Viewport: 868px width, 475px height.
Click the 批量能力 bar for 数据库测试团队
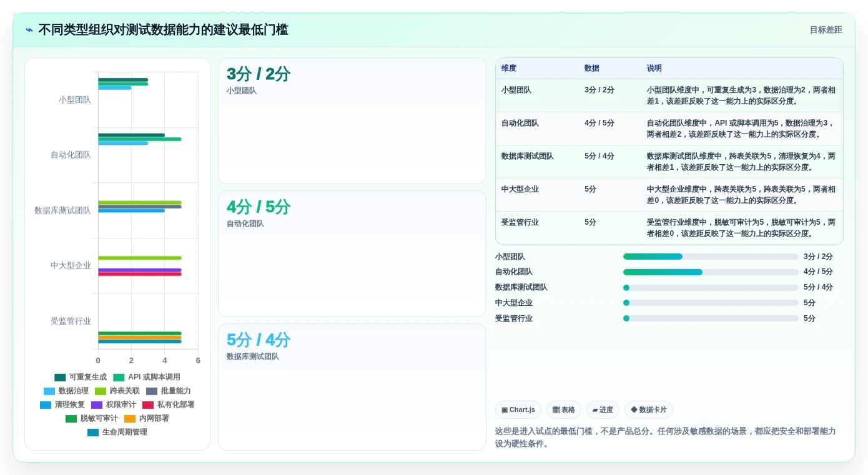coord(140,207)
